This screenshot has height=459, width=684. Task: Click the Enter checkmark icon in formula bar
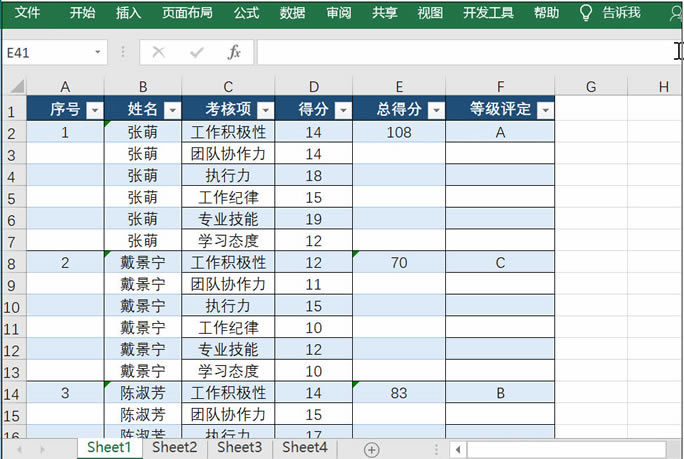(196, 53)
